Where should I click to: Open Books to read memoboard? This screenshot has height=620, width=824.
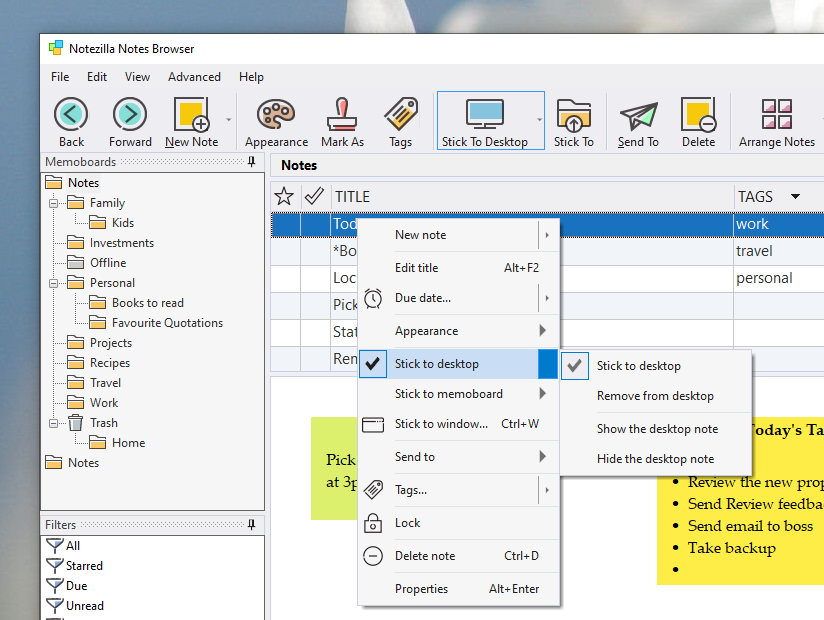(x=137, y=303)
